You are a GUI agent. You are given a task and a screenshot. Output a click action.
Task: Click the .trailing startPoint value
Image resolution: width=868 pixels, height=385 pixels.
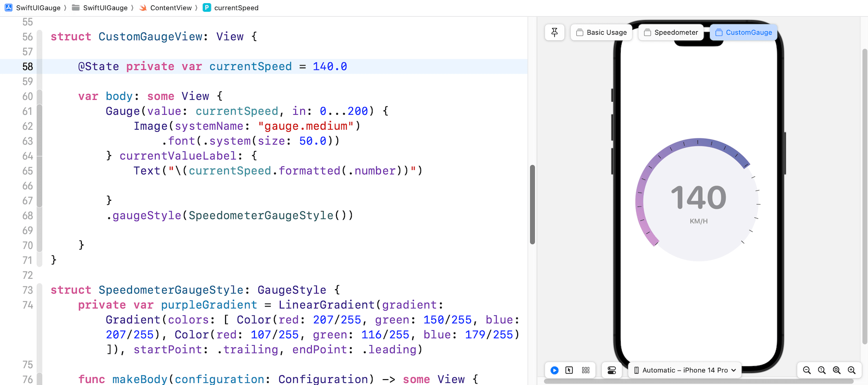[x=248, y=350]
